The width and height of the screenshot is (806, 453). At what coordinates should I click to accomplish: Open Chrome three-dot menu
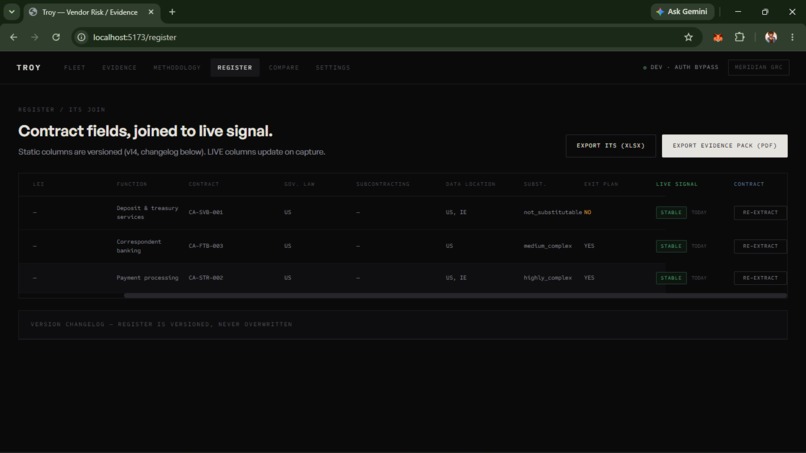click(x=792, y=37)
